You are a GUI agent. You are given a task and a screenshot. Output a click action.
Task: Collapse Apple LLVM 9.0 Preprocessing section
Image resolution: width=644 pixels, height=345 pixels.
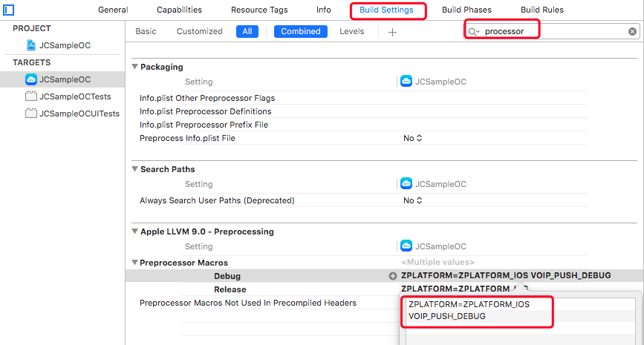[x=134, y=231]
